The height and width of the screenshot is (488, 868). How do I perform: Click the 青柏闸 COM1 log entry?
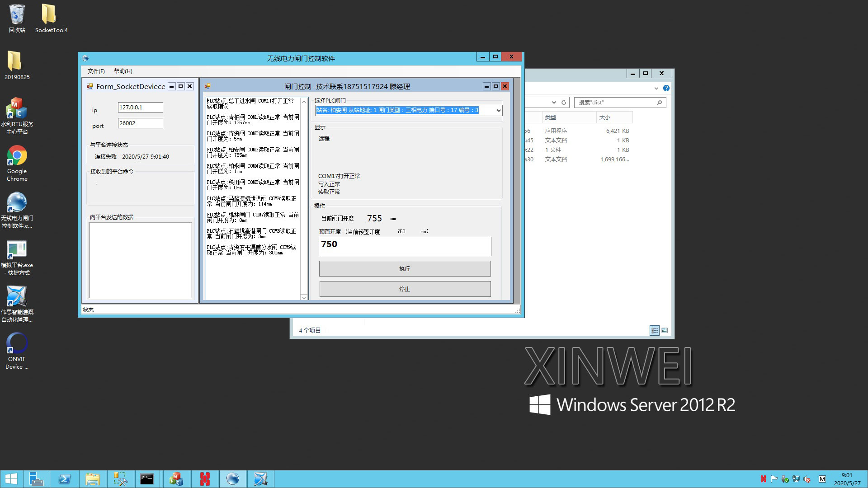253,120
